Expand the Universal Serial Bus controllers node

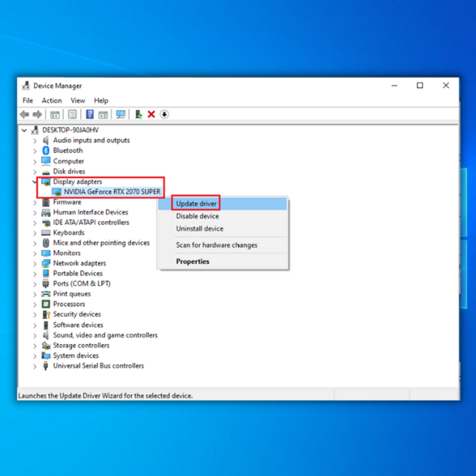[x=35, y=366]
